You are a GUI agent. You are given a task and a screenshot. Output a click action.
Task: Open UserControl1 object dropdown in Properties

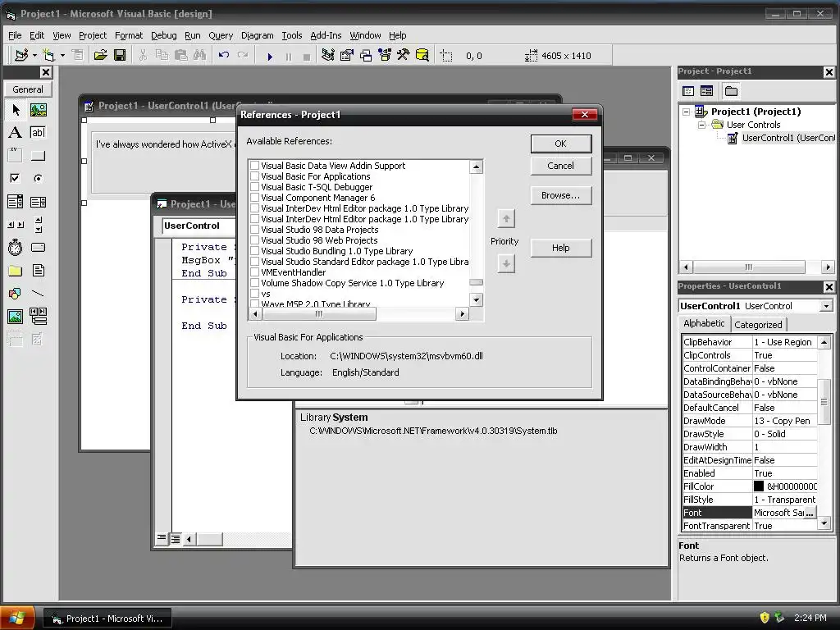click(826, 306)
